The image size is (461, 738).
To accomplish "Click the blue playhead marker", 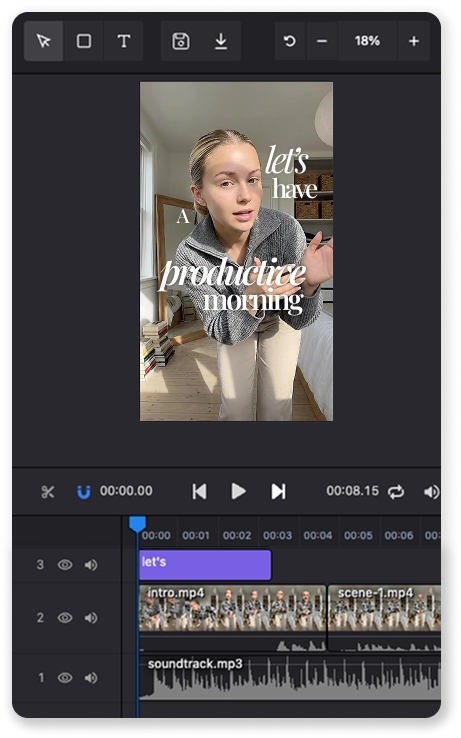I will pyautogui.click(x=137, y=524).
